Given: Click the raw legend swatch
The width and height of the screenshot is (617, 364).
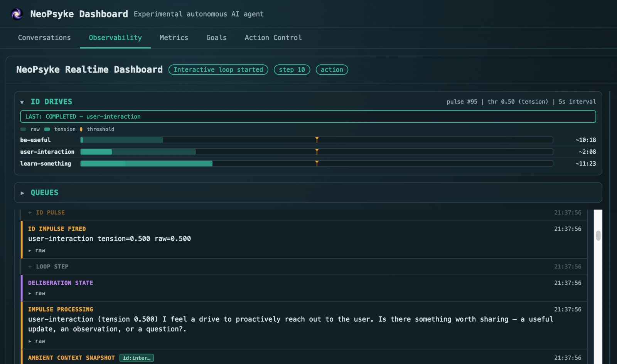Looking at the screenshot, I should [x=23, y=129].
